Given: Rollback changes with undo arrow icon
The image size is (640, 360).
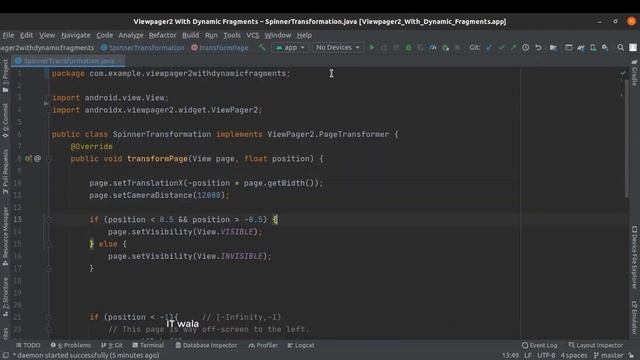Looking at the screenshot, I should [538, 48].
